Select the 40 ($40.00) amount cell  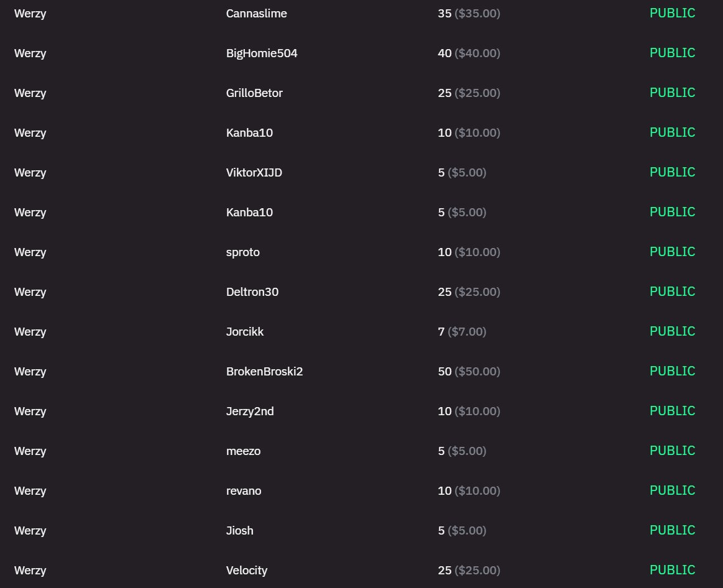click(x=469, y=53)
